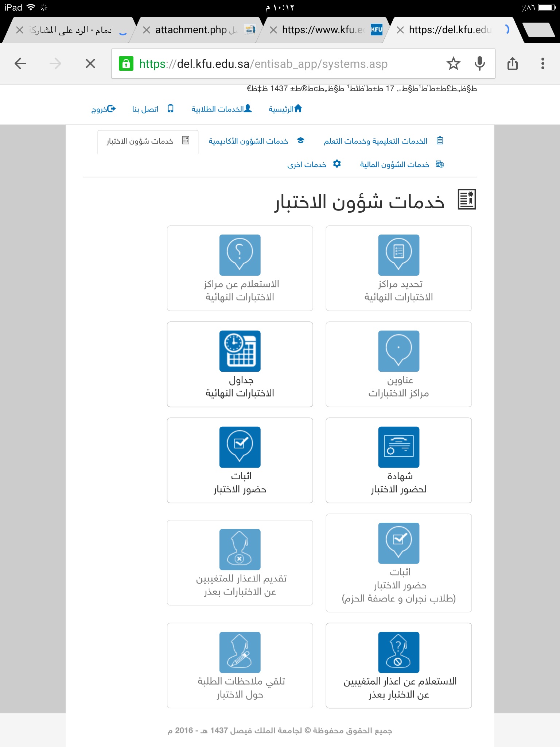Viewport: 560px width, 747px height.
Task: Close the attachment.php tab
Action: coord(146,30)
